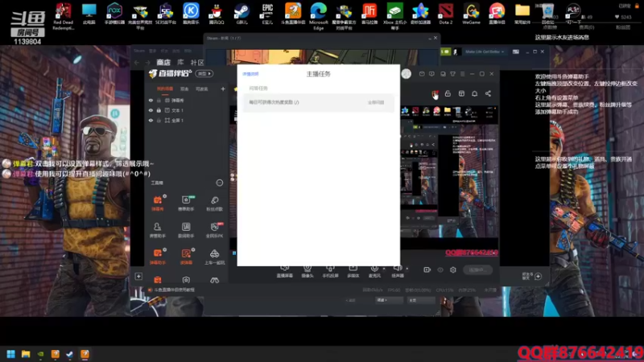Open the Steam 社区 community menu
The height and width of the screenshot is (362, 644).
click(x=197, y=63)
